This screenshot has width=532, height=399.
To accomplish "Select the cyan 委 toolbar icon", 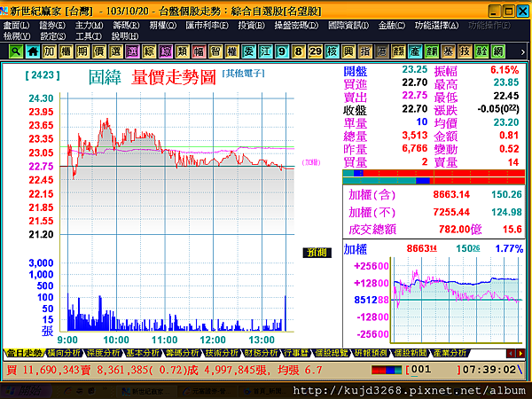I will pyautogui.click(x=248, y=51).
